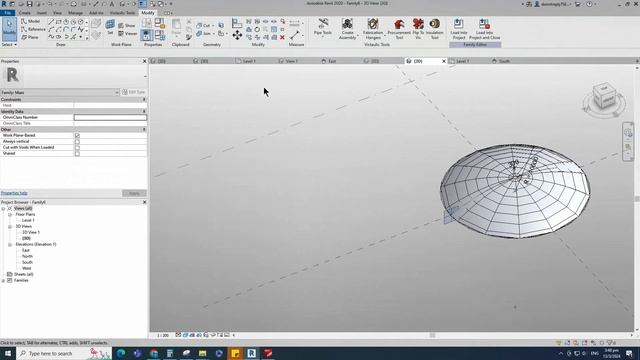Click the Rotate tool in Modify panel
The height and width of the screenshot is (360, 640).
click(x=257, y=29)
